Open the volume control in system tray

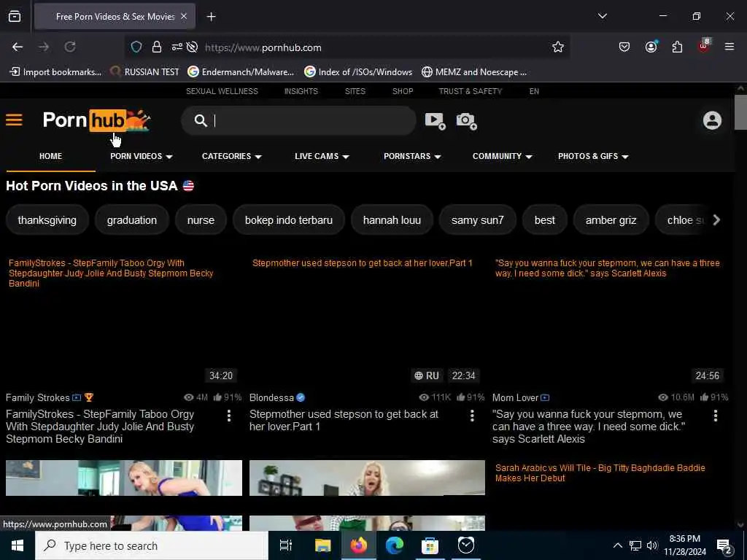coord(651,545)
